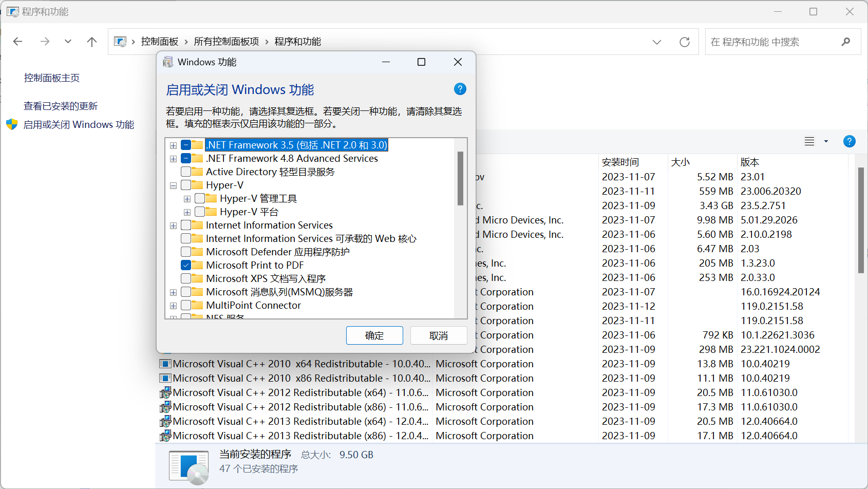Select 所有控制面板项 in the address bar
Image resolution: width=868 pixels, height=489 pixels.
[227, 42]
